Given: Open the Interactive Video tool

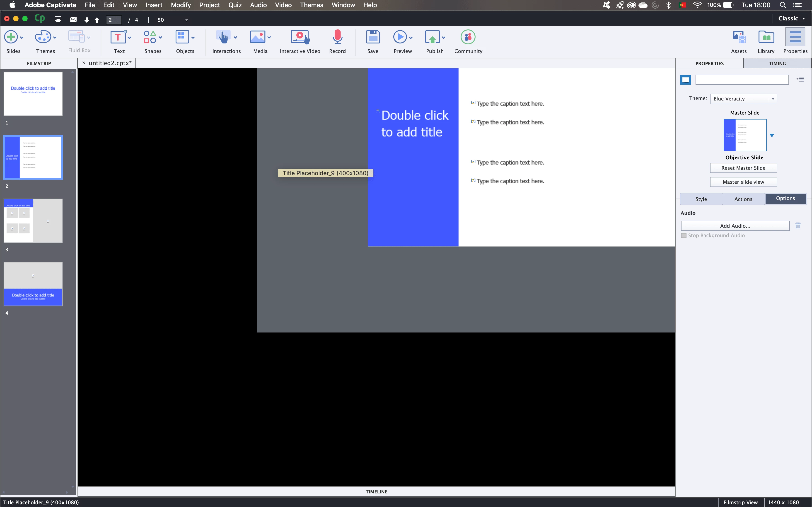Looking at the screenshot, I should pyautogui.click(x=300, y=37).
